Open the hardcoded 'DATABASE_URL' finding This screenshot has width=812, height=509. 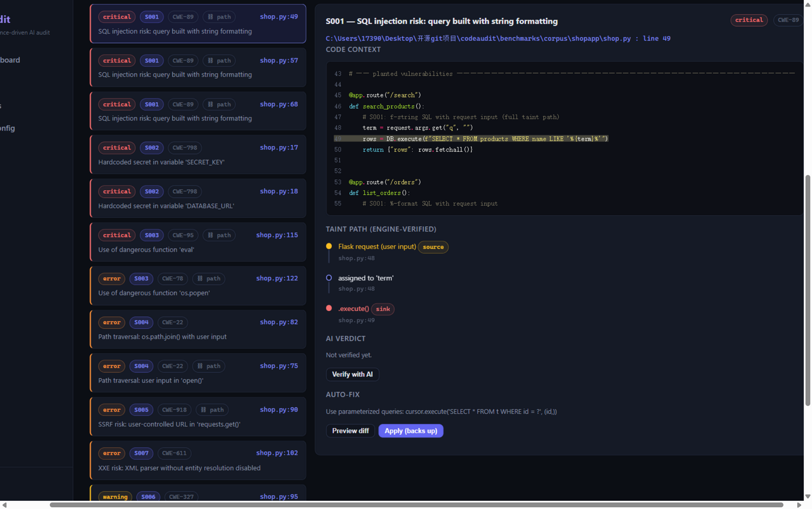pos(198,199)
